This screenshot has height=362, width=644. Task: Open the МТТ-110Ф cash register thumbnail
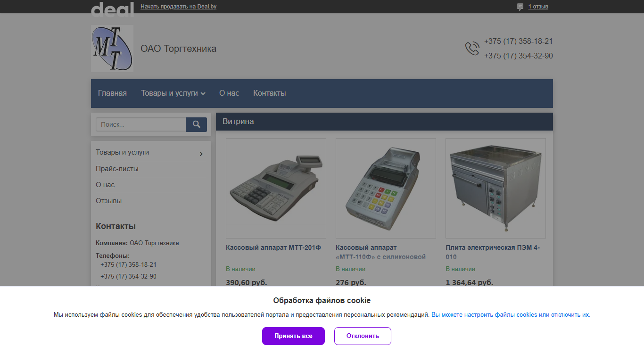(386, 188)
